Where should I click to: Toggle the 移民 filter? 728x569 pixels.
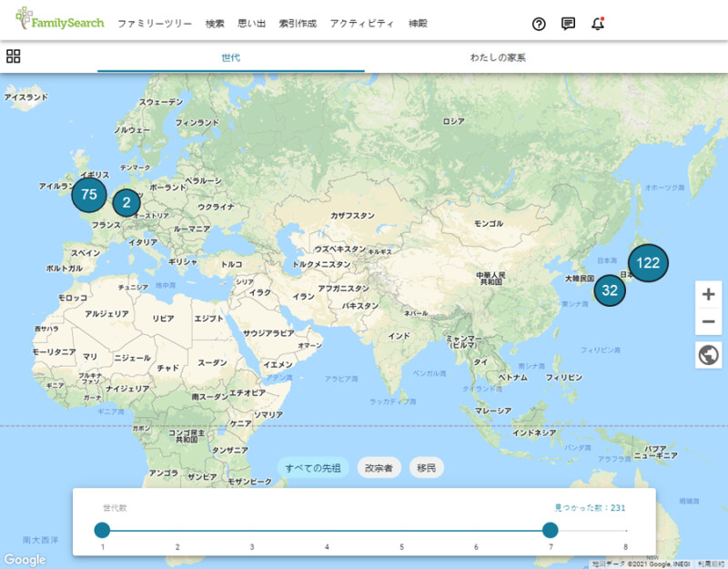click(x=424, y=467)
